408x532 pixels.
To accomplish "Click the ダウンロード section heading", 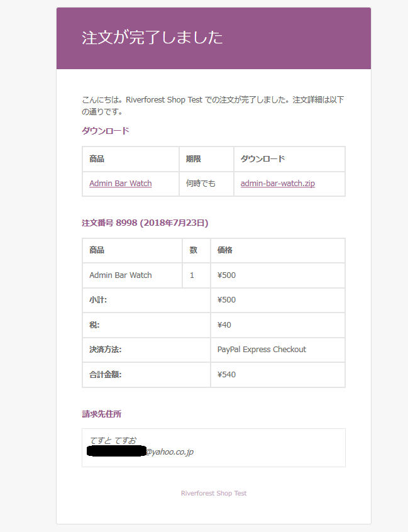I will (x=106, y=131).
